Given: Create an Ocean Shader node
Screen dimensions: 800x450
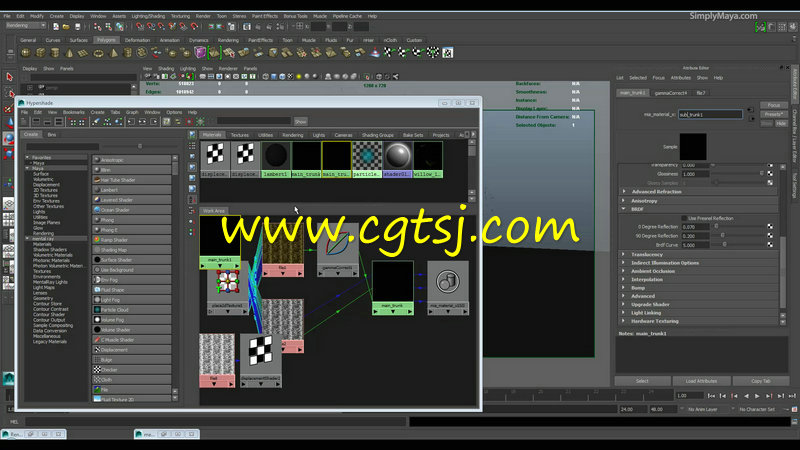Looking at the screenshot, I should pyautogui.click(x=132, y=210).
